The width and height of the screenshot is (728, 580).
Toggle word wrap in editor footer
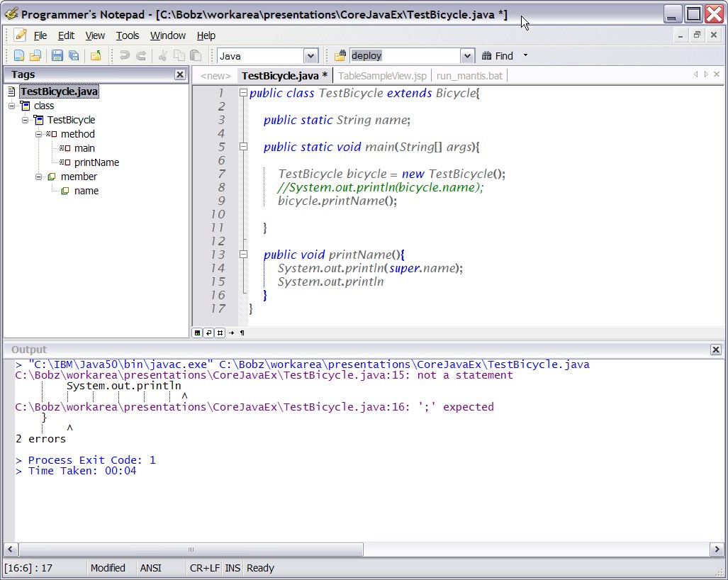click(208, 333)
